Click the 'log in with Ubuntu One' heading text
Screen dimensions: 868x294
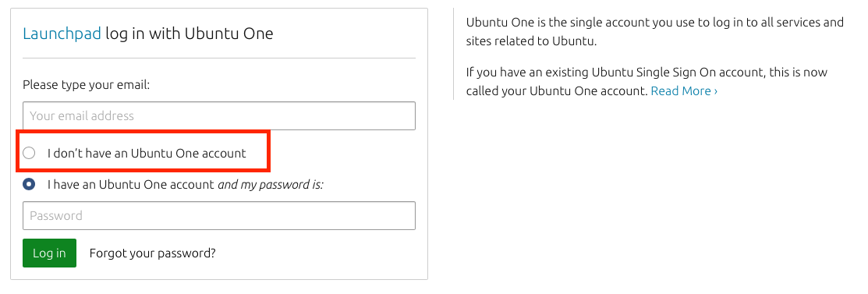[x=190, y=34]
